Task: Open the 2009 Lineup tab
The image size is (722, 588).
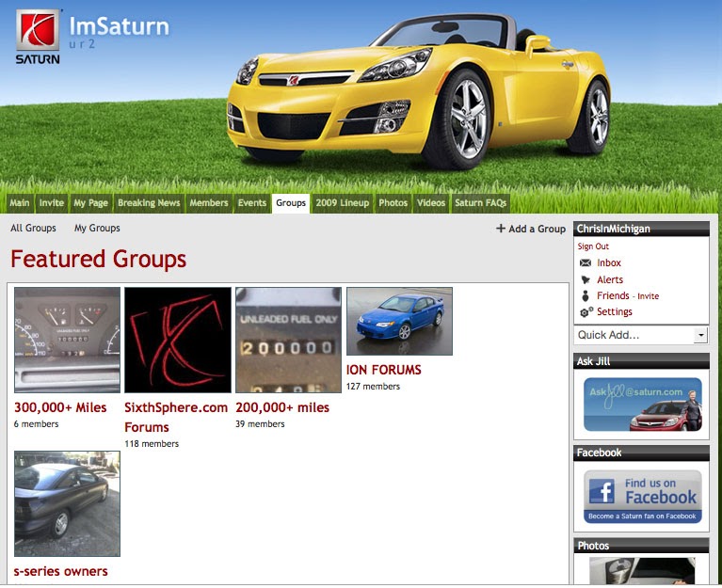Action: 342,203
